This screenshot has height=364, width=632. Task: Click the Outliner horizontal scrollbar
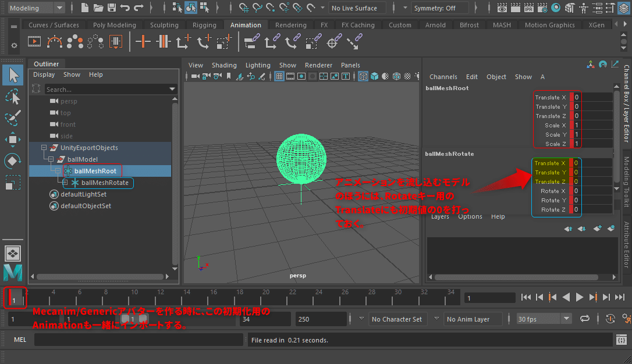click(100, 277)
